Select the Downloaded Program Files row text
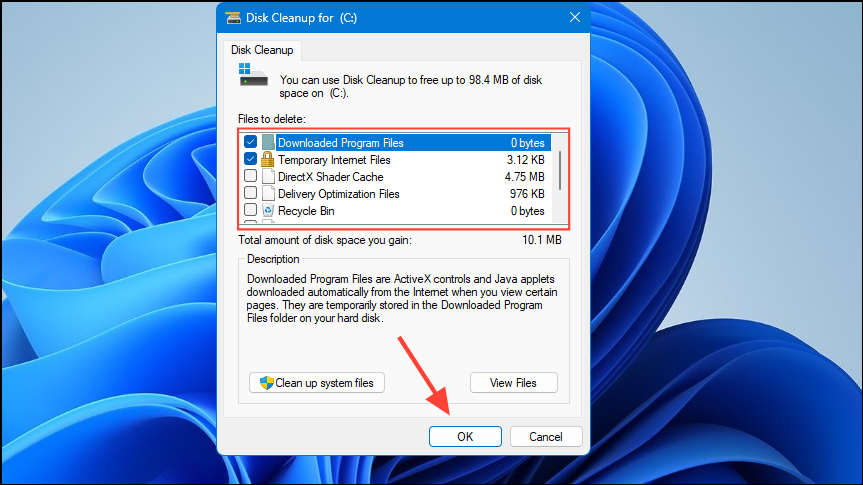Viewport: 863px width, 485px height. click(x=341, y=143)
